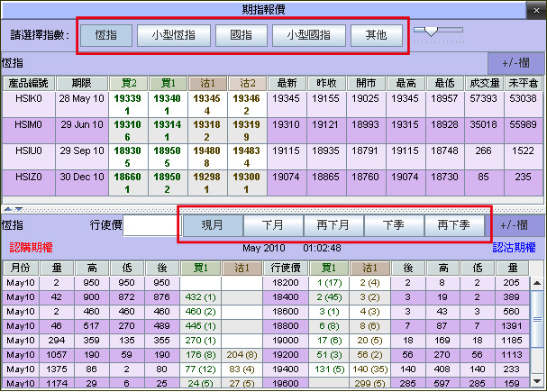Click the 買2 column header in futures table
The image size is (547, 392).
tap(129, 83)
